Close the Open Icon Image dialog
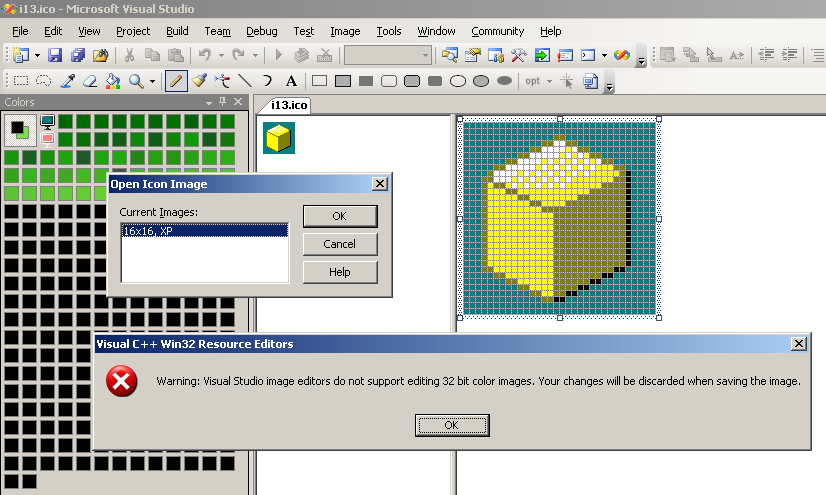The width and height of the screenshot is (826, 495). (380, 183)
